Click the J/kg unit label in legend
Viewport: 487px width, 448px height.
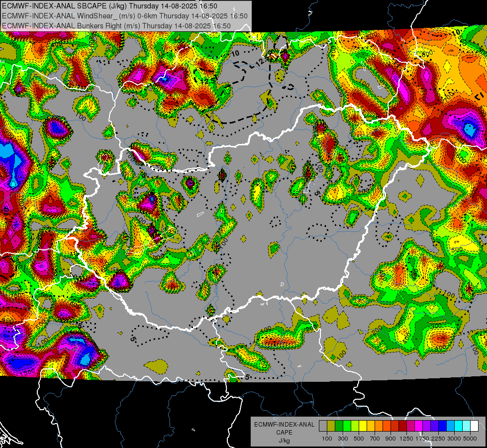tap(284, 441)
